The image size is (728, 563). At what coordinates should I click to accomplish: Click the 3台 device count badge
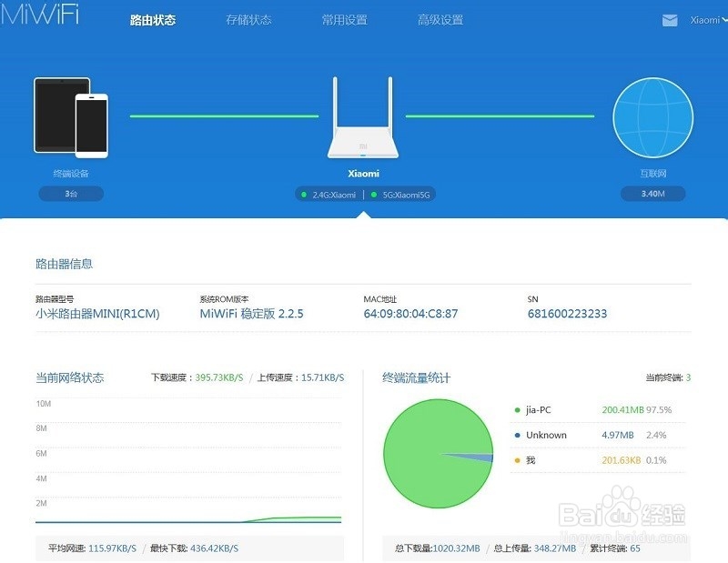(x=71, y=194)
